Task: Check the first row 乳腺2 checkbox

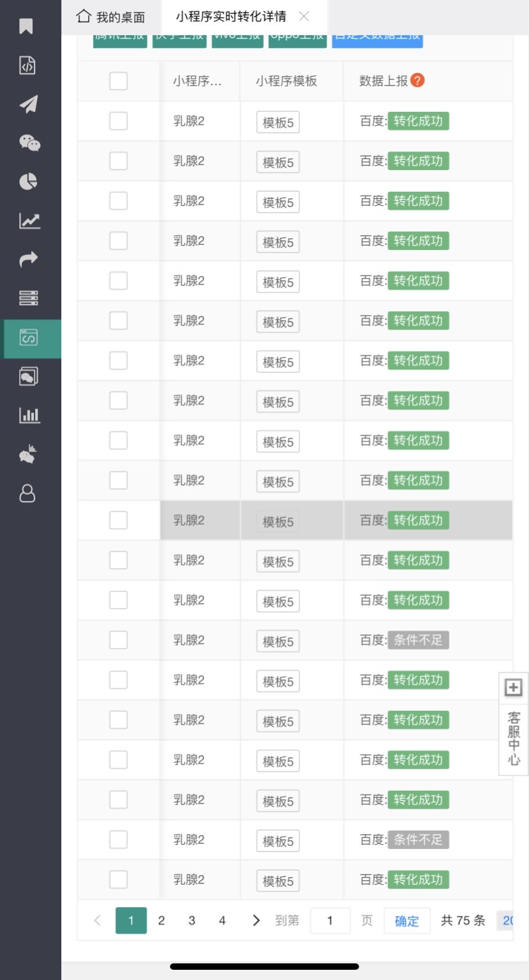Action: pyautogui.click(x=118, y=121)
